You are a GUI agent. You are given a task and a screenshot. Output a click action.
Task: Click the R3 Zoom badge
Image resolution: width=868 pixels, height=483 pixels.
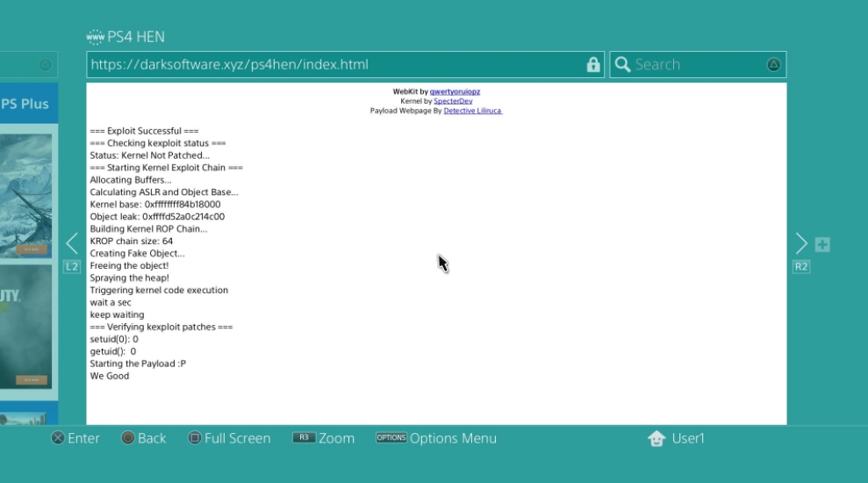pyautogui.click(x=304, y=438)
